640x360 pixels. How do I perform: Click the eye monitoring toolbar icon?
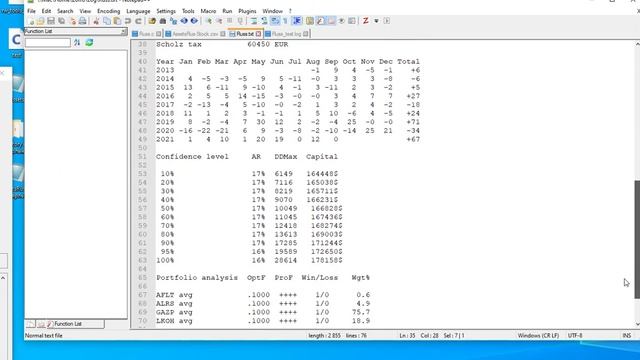coord(342,21)
